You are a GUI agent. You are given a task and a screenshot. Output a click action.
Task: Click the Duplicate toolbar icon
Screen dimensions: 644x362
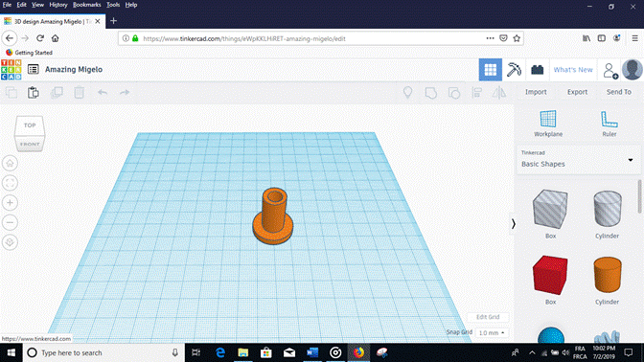pyautogui.click(x=57, y=93)
